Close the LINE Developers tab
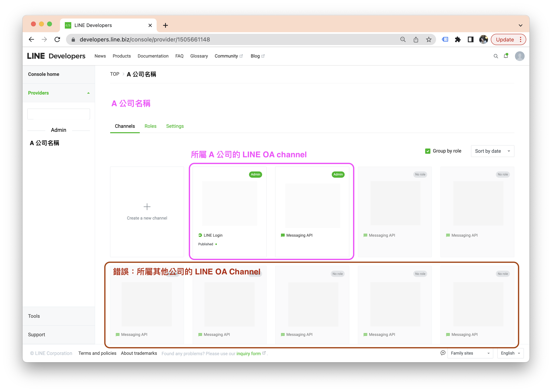 (150, 25)
